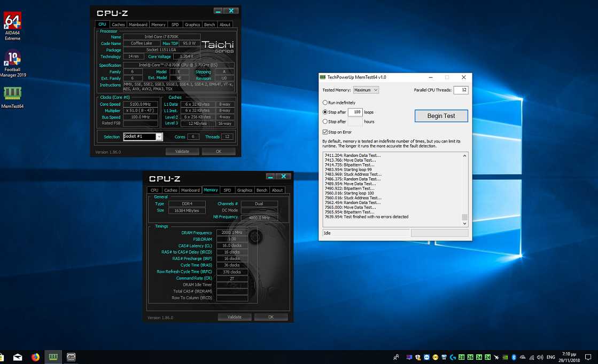
Task: Open the Wi-Fi network tray icon
Action: pyautogui.click(x=532, y=358)
